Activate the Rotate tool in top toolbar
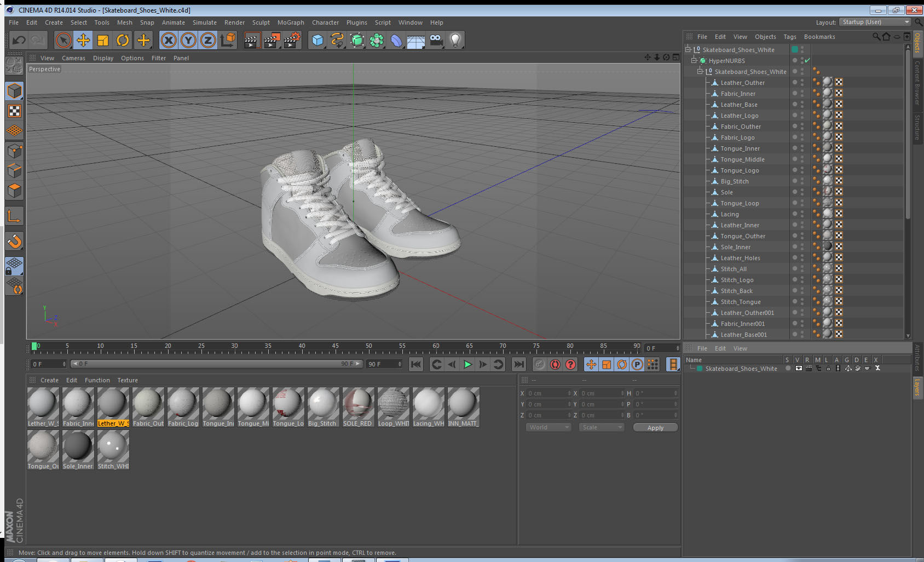924x562 pixels. click(123, 40)
